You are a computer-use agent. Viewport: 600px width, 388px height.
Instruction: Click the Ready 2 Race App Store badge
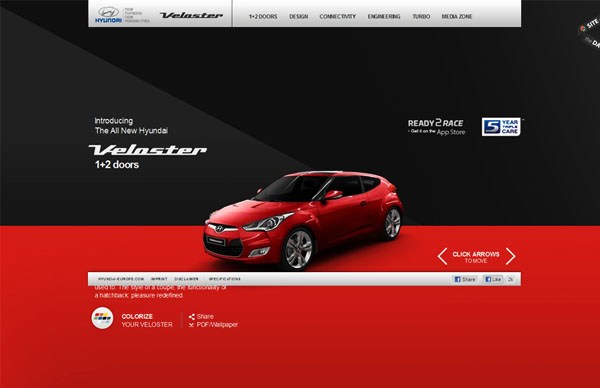coord(436,127)
